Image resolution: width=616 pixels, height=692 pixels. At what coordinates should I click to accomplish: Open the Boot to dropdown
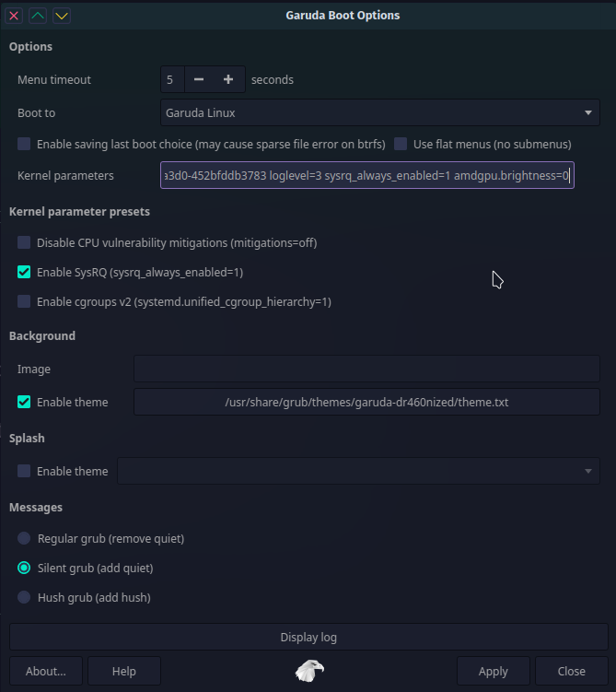(x=379, y=113)
